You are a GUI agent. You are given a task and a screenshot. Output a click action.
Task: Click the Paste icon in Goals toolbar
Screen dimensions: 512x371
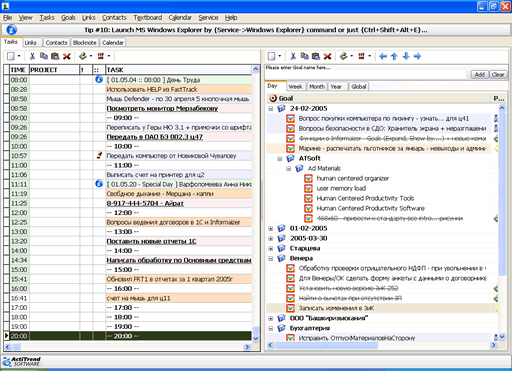(316, 56)
